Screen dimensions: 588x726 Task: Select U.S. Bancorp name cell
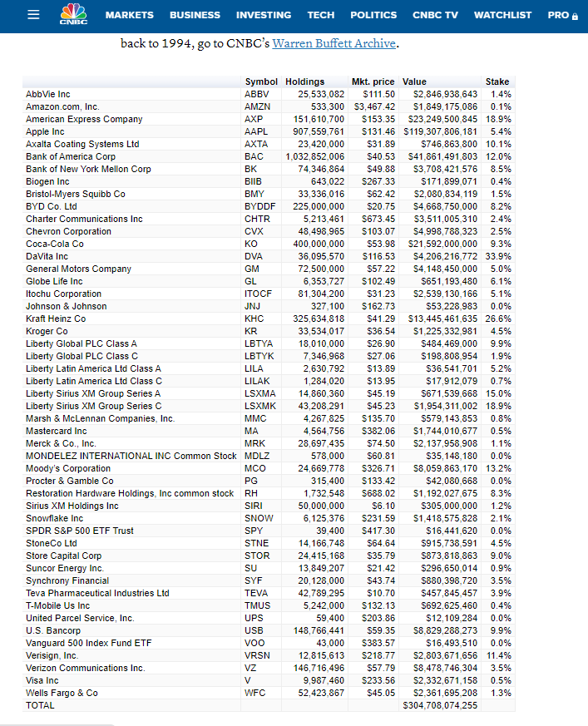53,631
